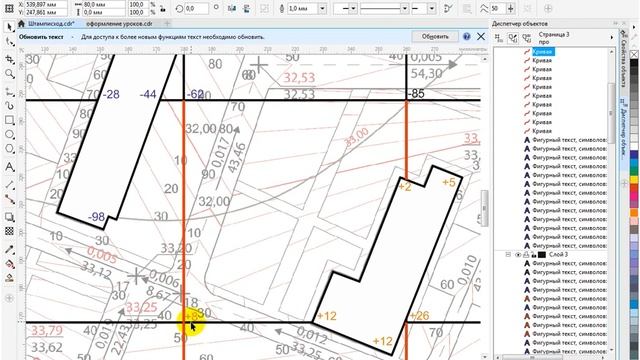
Task: Toggle printing for Слой 3 layer
Action: [526, 255]
